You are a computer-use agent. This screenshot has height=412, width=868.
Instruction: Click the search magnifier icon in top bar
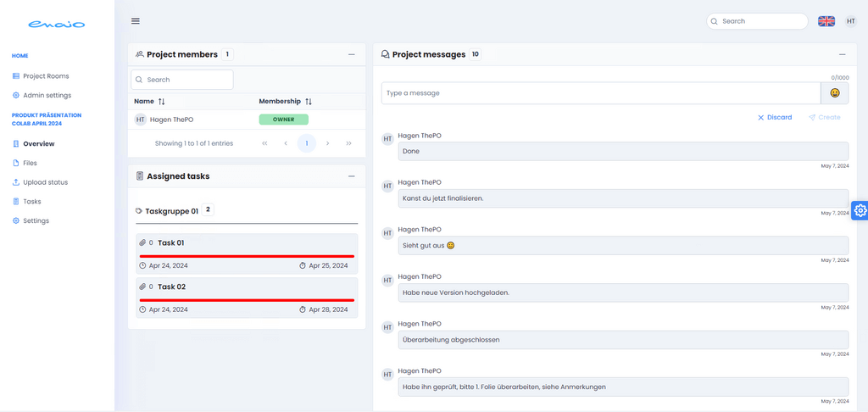[x=715, y=21]
